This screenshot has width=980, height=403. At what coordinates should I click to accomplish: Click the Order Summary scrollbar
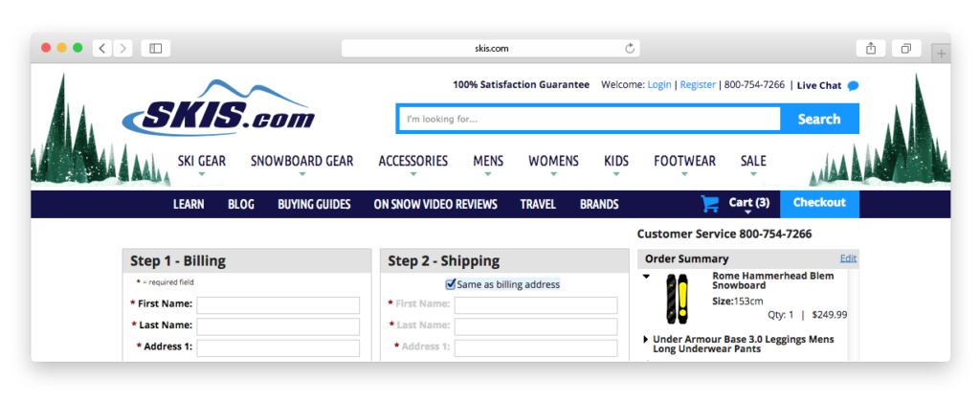tap(853, 315)
